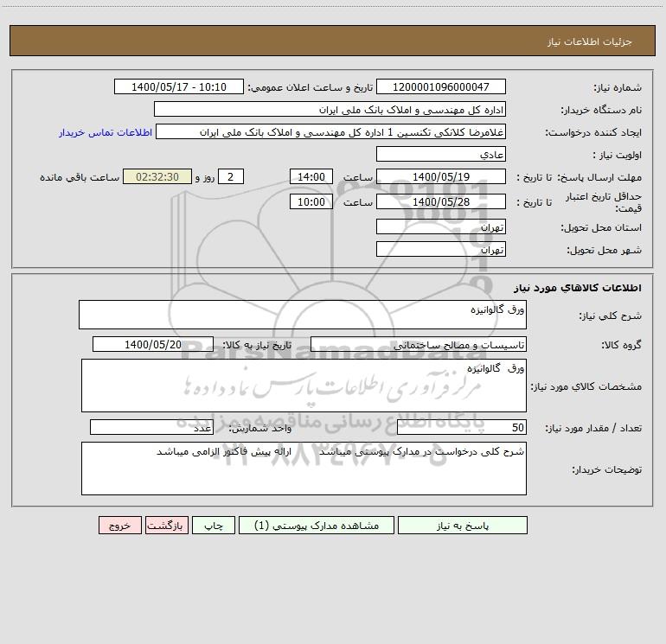Viewport: 666px width, 644px height.
Task: Select the priority field showing عادی
Action: [x=441, y=154]
